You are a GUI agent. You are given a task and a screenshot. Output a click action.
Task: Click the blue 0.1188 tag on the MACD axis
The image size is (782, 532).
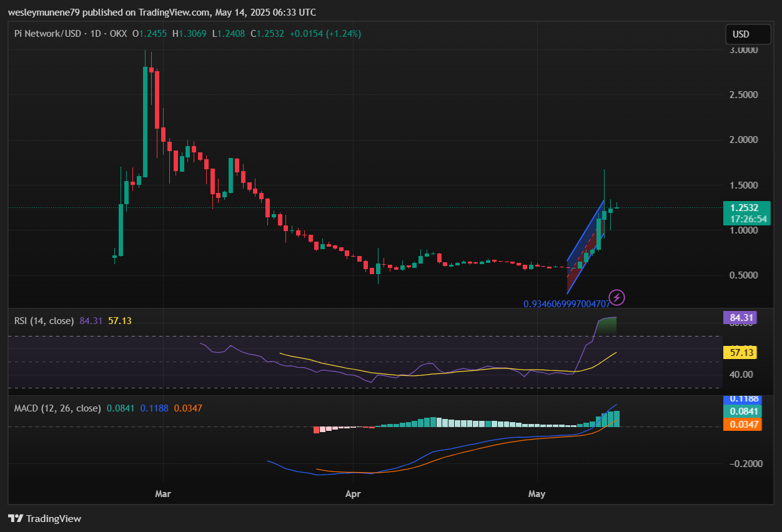(741, 398)
